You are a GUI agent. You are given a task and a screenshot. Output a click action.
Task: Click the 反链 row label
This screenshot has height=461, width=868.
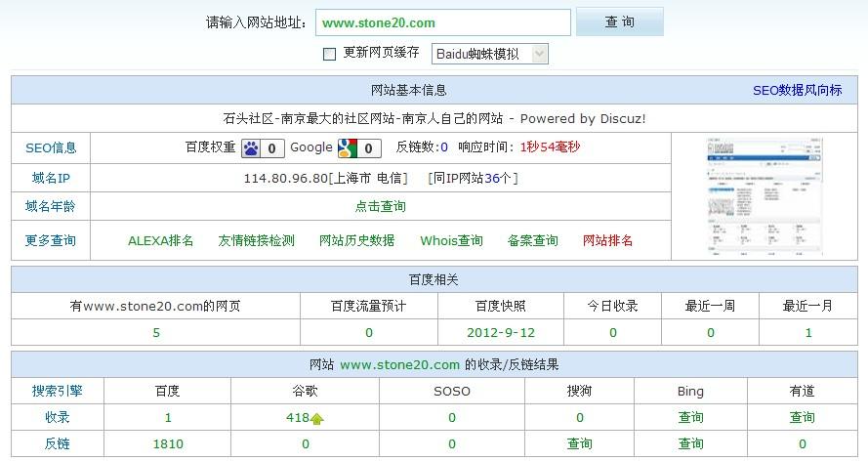pyautogui.click(x=57, y=443)
